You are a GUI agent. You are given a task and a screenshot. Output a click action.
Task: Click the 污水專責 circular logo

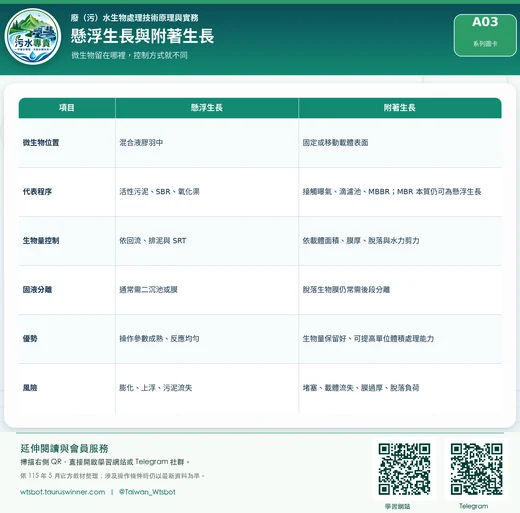pyautogui.click(x=33, y=37)
